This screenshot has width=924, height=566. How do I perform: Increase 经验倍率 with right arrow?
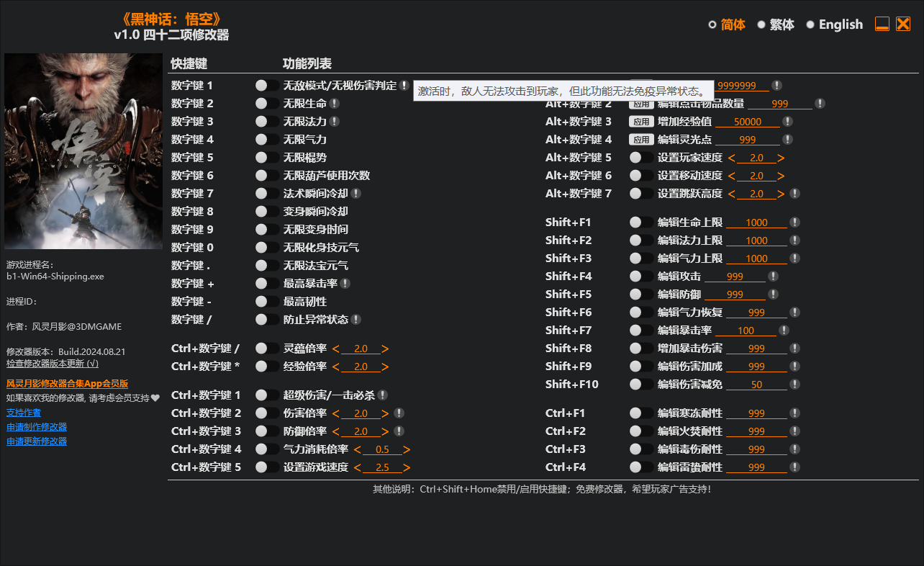point(385,367)
